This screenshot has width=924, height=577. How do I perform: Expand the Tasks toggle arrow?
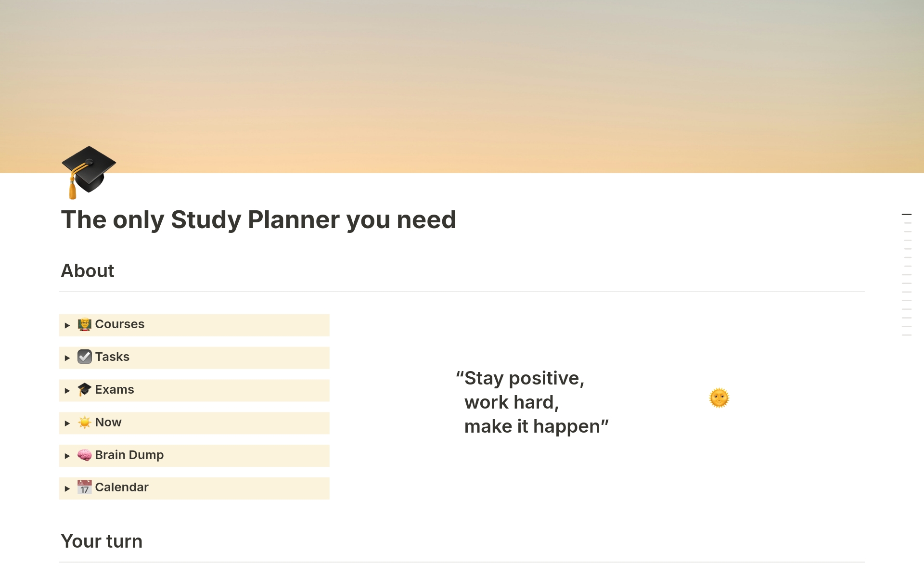(67, 358)
